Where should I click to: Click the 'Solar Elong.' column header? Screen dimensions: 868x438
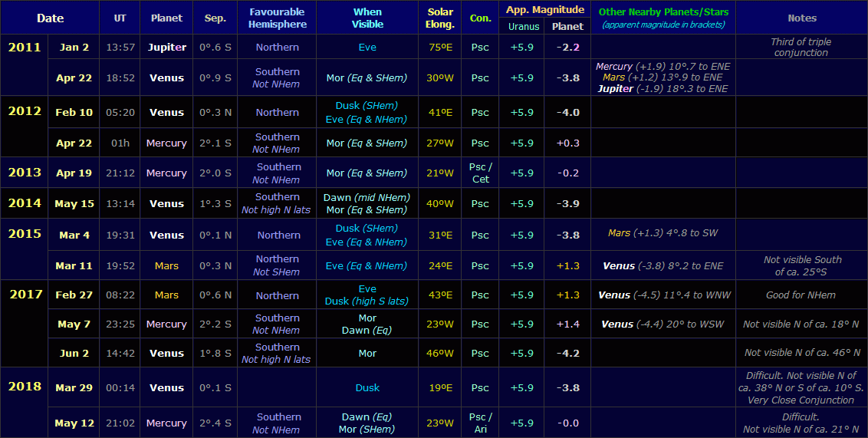tap(441, 18)
